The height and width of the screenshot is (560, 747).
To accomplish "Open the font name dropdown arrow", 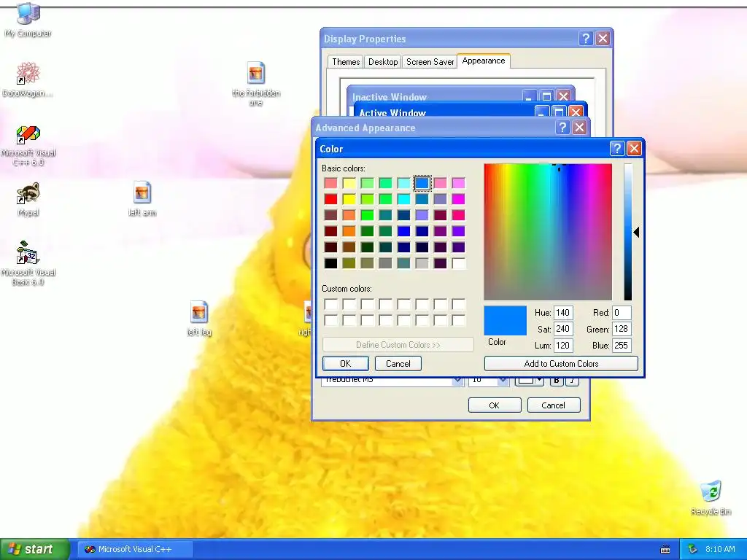I will coord(457,381).
